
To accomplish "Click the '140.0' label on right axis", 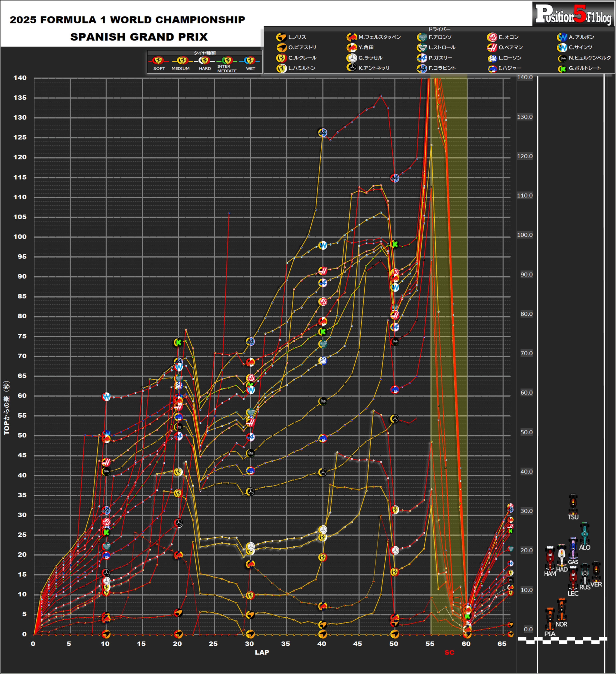I will point(525,77).
